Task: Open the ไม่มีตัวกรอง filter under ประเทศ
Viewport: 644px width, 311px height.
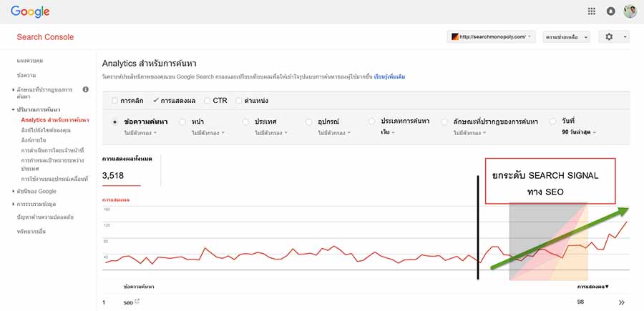Action: coord(271,133)
